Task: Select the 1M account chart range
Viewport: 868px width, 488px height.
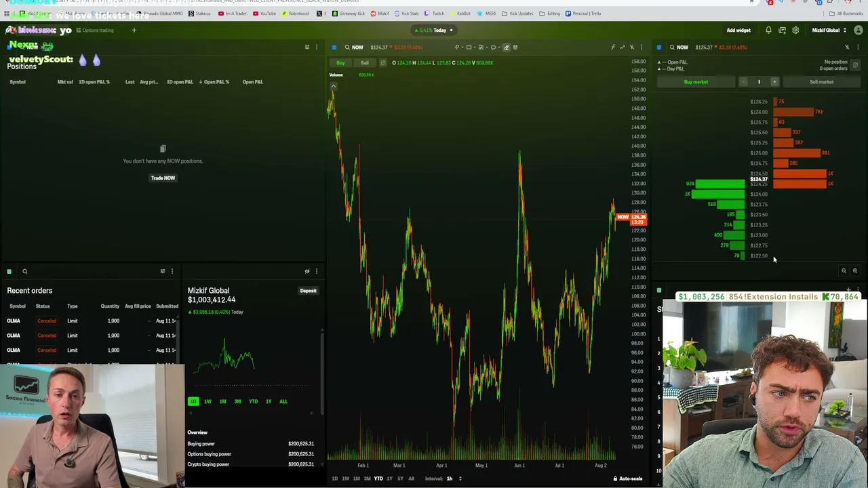Action: pyautogui.click(x=222, y=401)
